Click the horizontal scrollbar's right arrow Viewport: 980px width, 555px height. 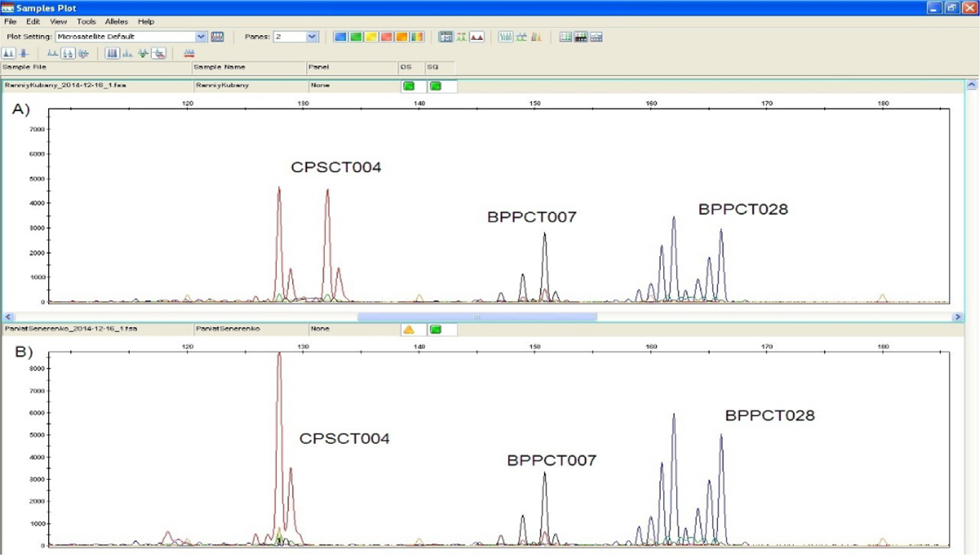(957, 317)
